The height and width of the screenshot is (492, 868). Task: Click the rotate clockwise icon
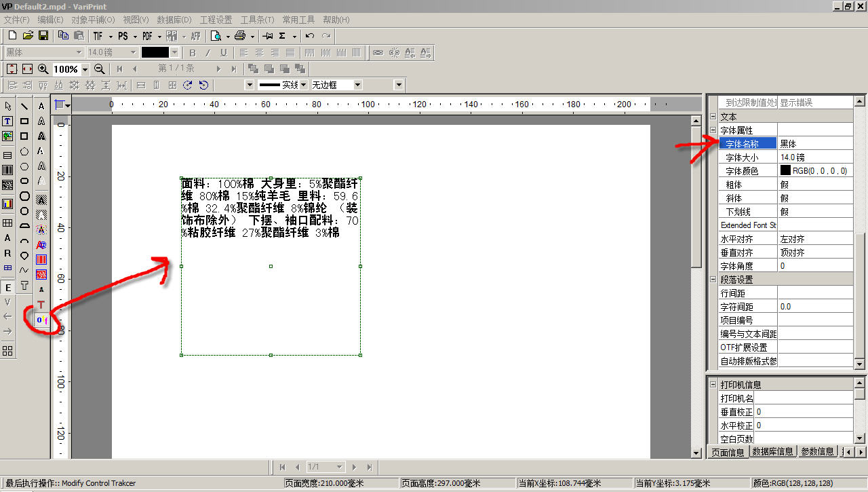pyautogui.click(x=188, y=85)
